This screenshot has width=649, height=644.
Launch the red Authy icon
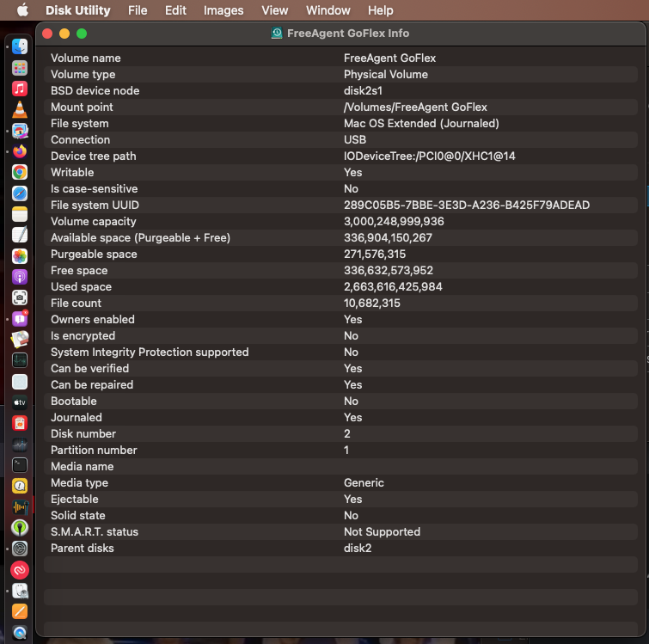tap(20, 570)
